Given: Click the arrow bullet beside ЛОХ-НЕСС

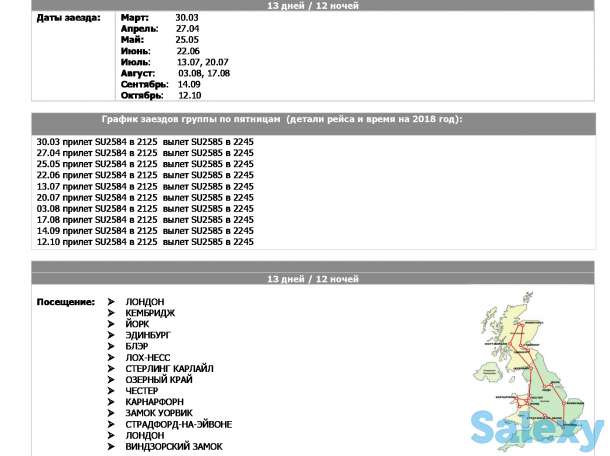Looking at the screenshot, I should (x=111, y=357).
